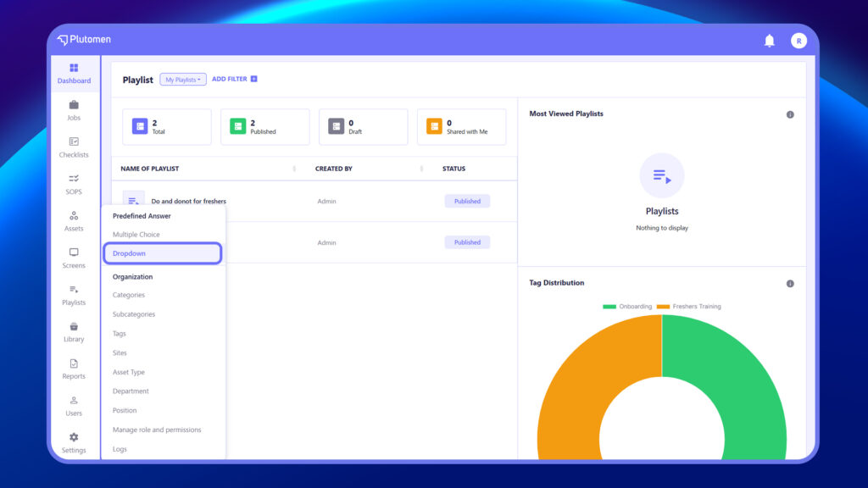This screenshot has height=488, width=868.
Task: Click the STATUS column header
Action: (454, 169)
